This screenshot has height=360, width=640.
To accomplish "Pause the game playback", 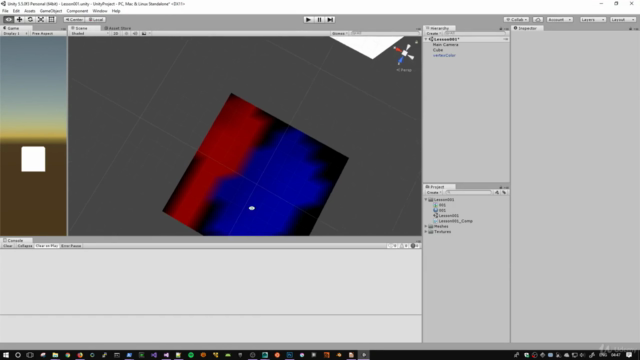I will pyautogui.click(x=319, y=20).
